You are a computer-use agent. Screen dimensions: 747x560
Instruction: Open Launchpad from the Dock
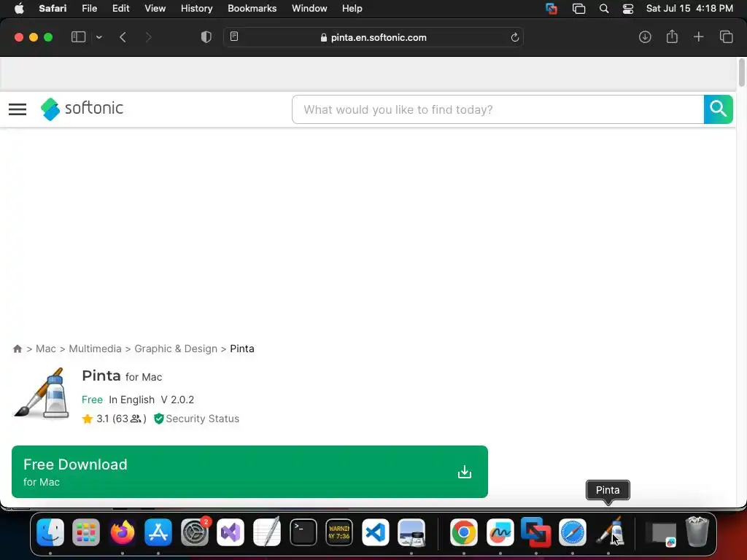(x=86, y=532)
